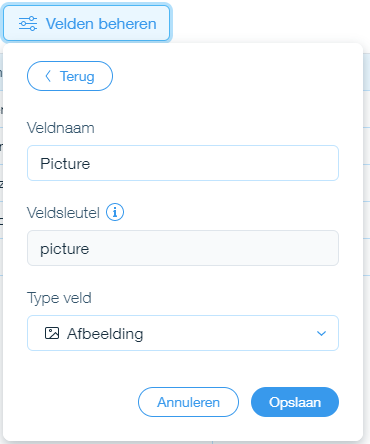Select the Afbeelding text in the combo box

pyautogui.click(x=105, y=334)
